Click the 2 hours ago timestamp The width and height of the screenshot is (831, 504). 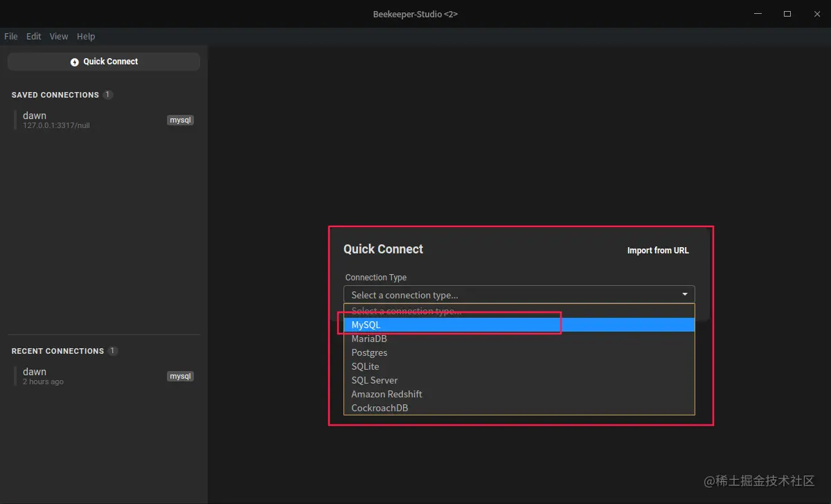(43, 382)
